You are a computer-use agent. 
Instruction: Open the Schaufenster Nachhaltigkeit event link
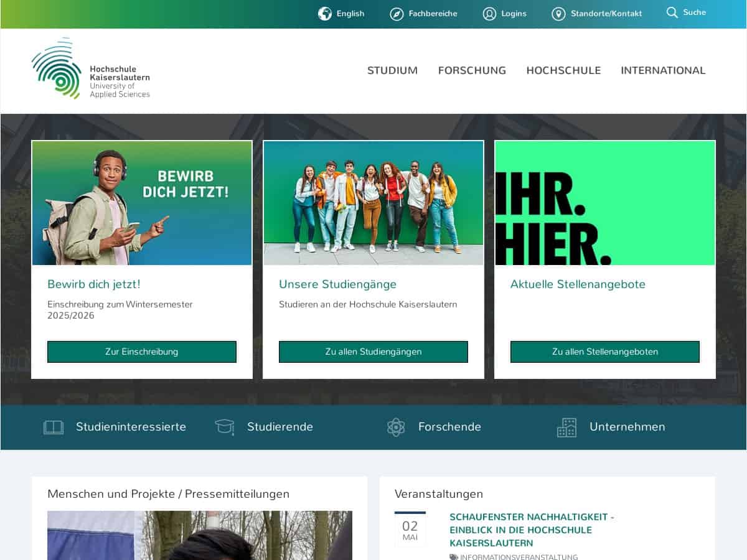click(x=532, y=530)
